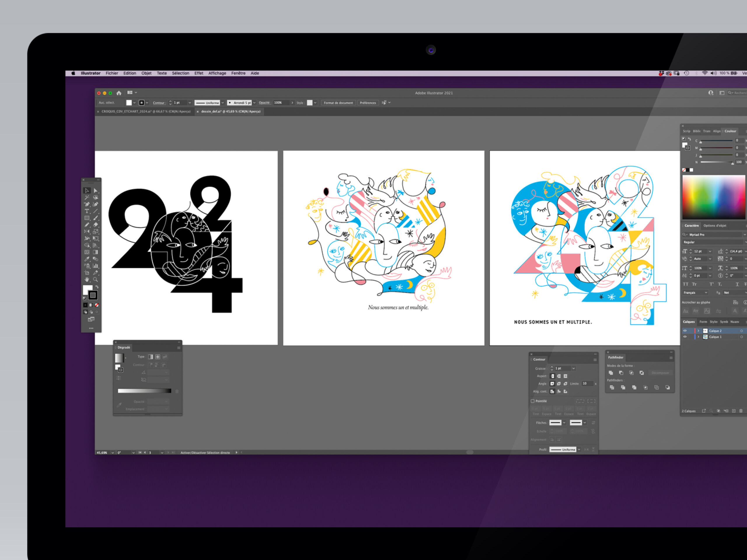Viewport: 747px width, 560px height.
Task: Create new layer with plus icon
Action: (734, 411)
